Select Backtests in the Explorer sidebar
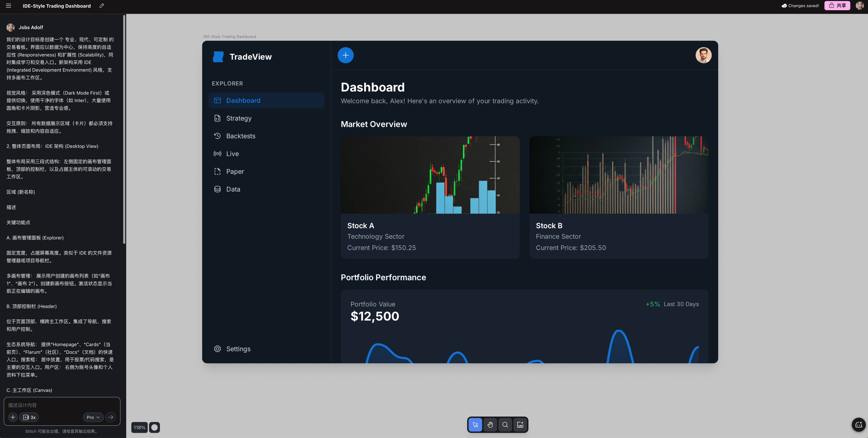The image size is (868, 438). coord(241,136)
